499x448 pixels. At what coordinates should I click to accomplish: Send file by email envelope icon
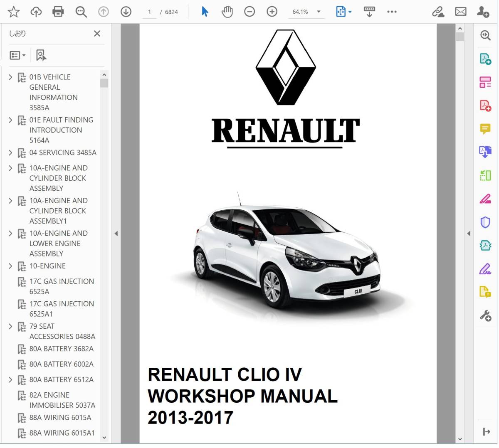tap(461, 12)
